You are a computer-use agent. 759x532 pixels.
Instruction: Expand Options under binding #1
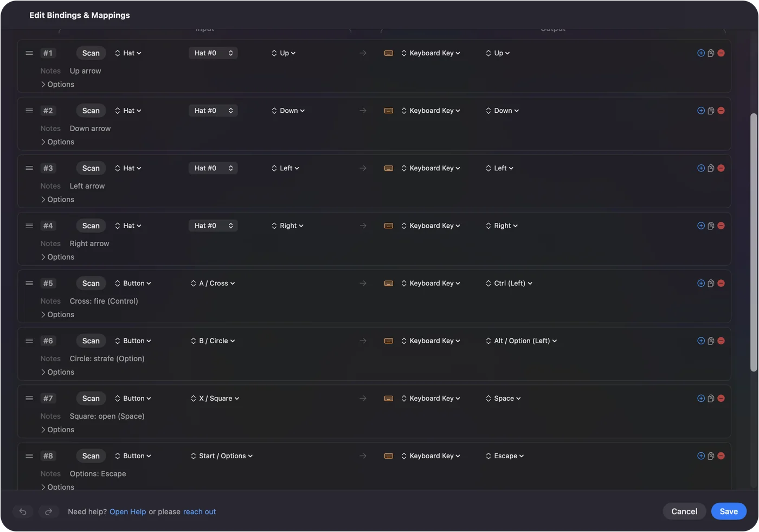point(57,85)
